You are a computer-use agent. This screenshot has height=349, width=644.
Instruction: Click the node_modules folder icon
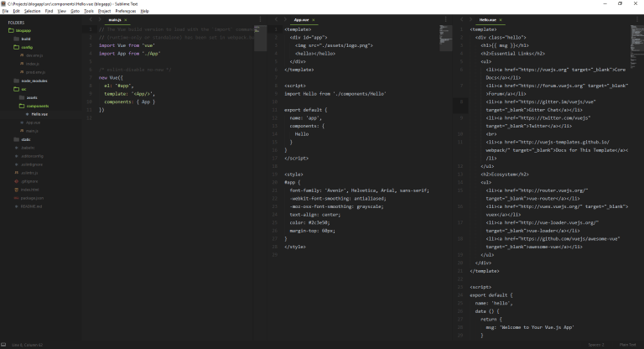(x=17, y=81)
